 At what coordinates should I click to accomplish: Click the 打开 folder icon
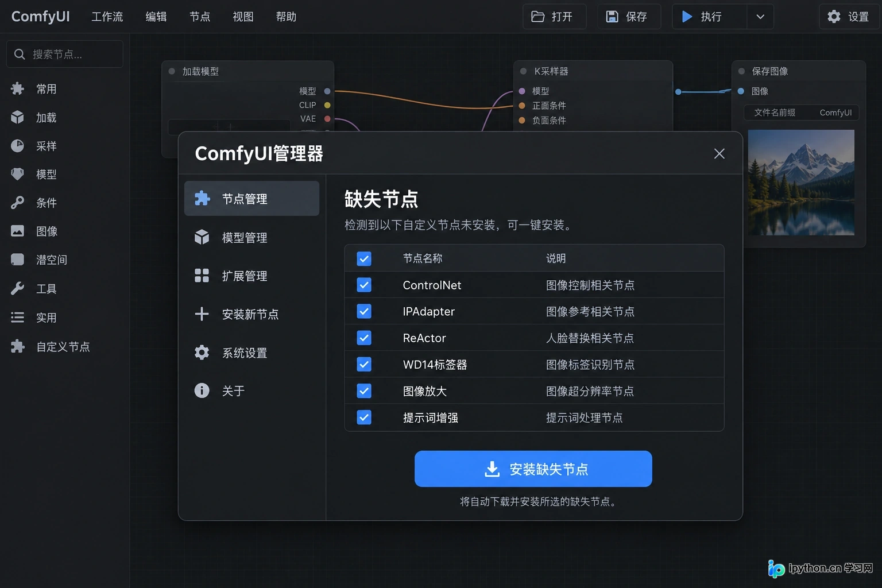(538, 17)
